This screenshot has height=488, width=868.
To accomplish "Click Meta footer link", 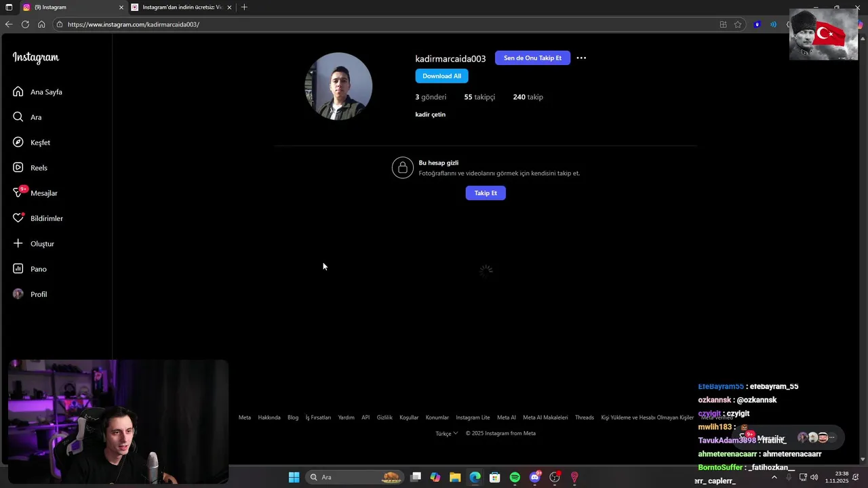I will pos(245,418).
